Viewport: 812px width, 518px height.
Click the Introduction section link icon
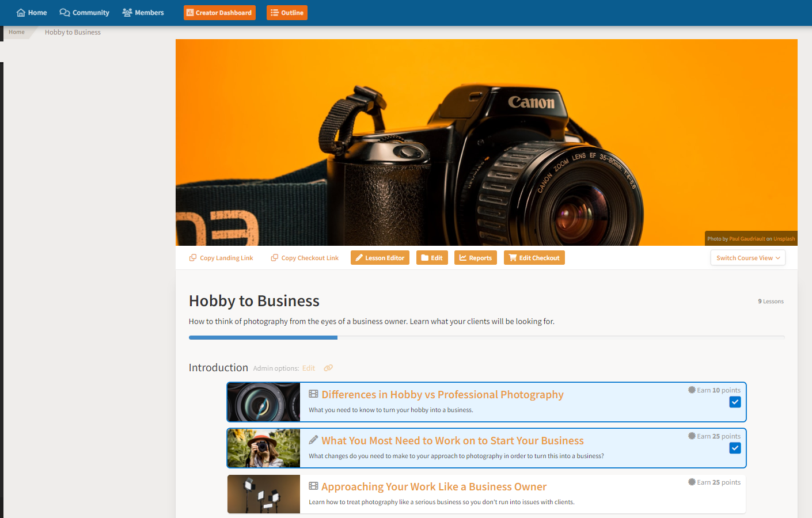[x=328, y=368]
